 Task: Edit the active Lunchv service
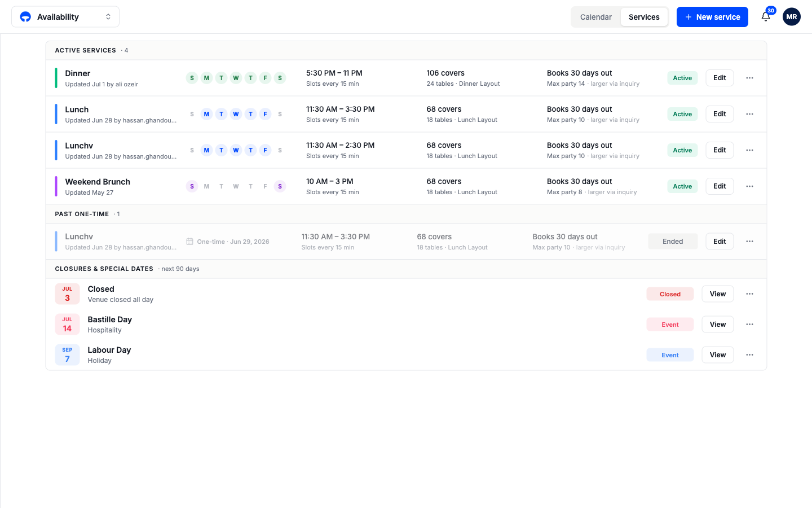[x=720, y=150]
